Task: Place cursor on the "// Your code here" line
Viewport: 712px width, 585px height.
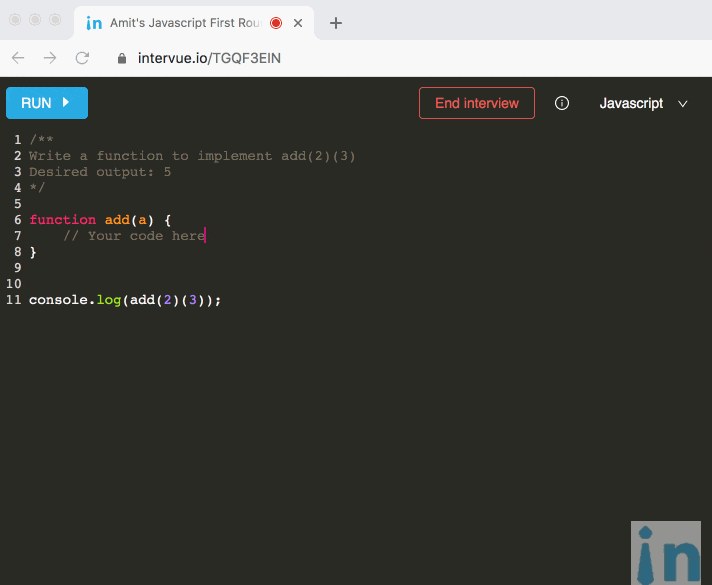Action: (x=133, y=236)
